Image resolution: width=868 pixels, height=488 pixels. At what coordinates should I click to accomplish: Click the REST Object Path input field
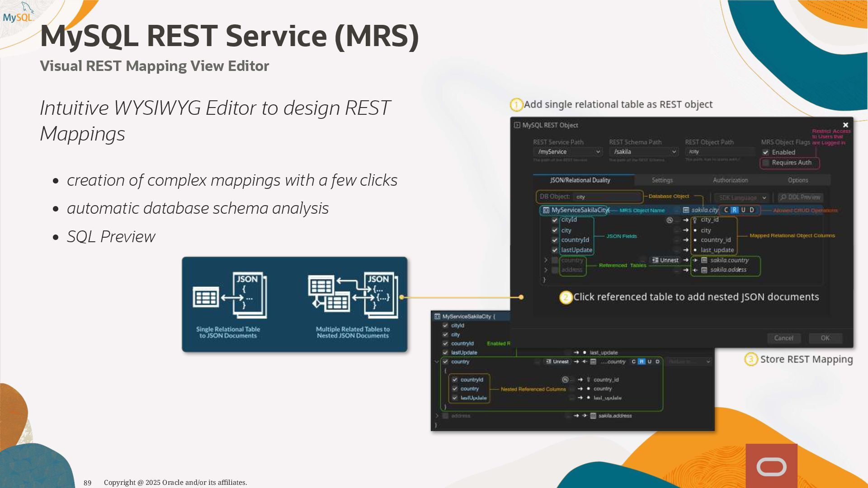click(719, 152)
